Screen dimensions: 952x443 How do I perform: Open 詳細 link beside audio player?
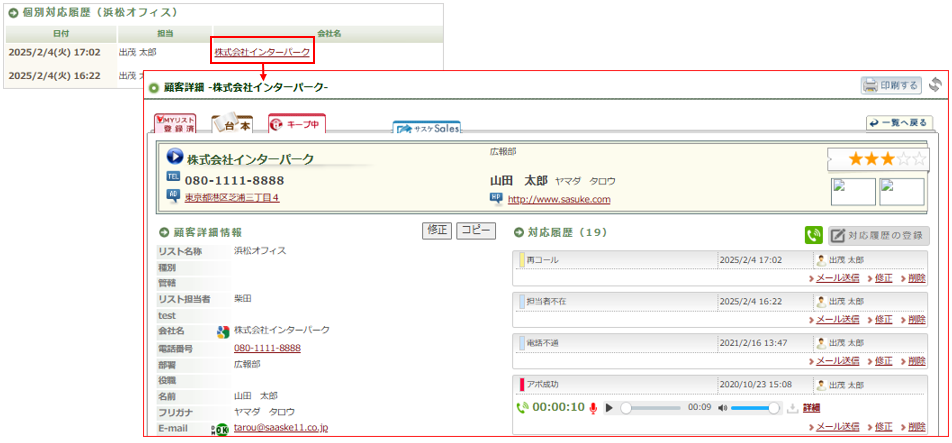[811, 408]
